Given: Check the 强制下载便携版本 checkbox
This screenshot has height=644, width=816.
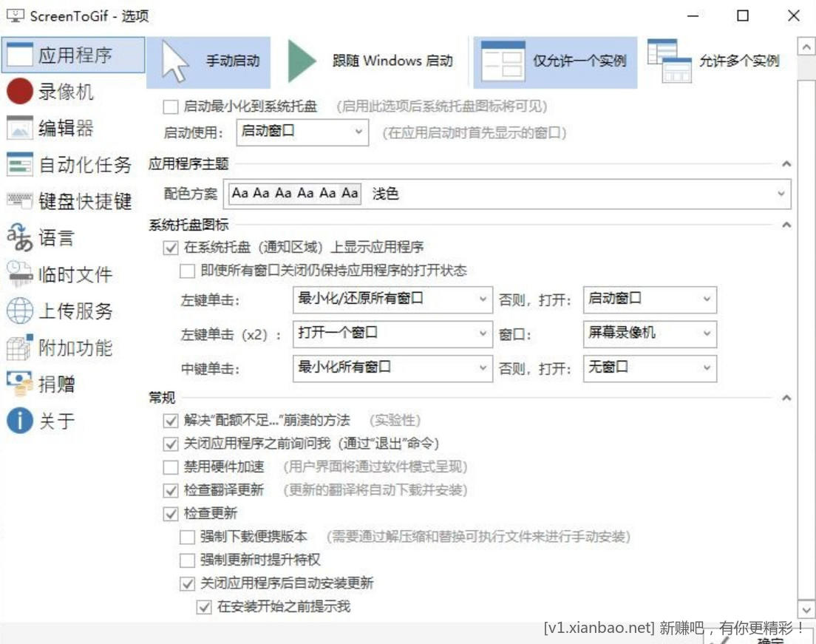Looking at the screenshot, I should 187,537.
